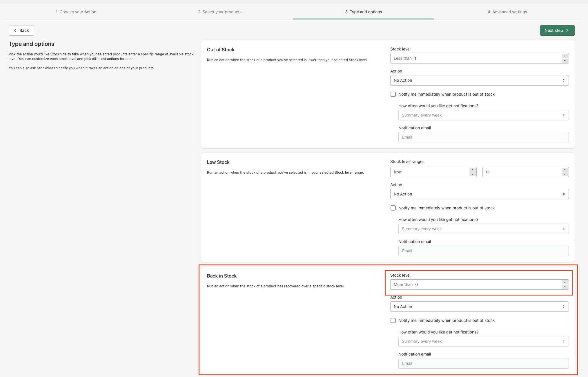
Task: Open Out of Stock notification frequency dropdown
Action: tap(483, 115)
